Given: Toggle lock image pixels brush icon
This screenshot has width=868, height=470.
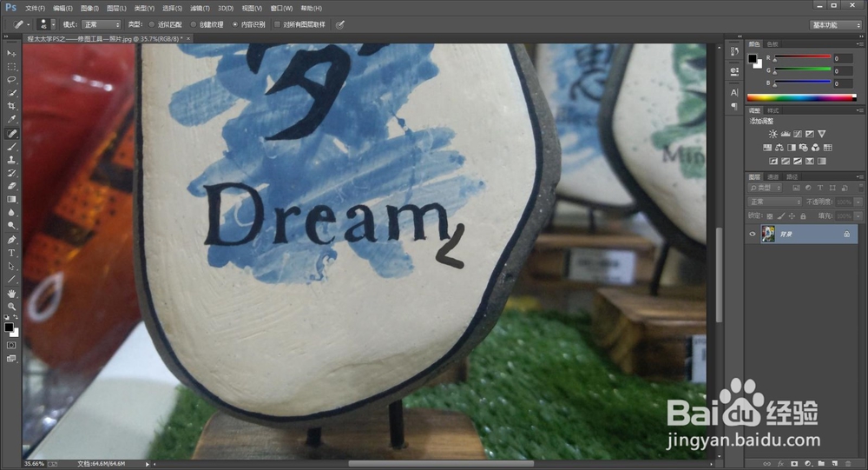Looking at the screenshot, I should point(780,216).
